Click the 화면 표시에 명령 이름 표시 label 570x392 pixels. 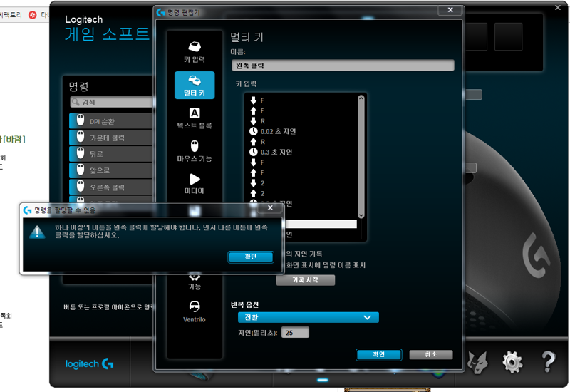click(x=326, y=265)
